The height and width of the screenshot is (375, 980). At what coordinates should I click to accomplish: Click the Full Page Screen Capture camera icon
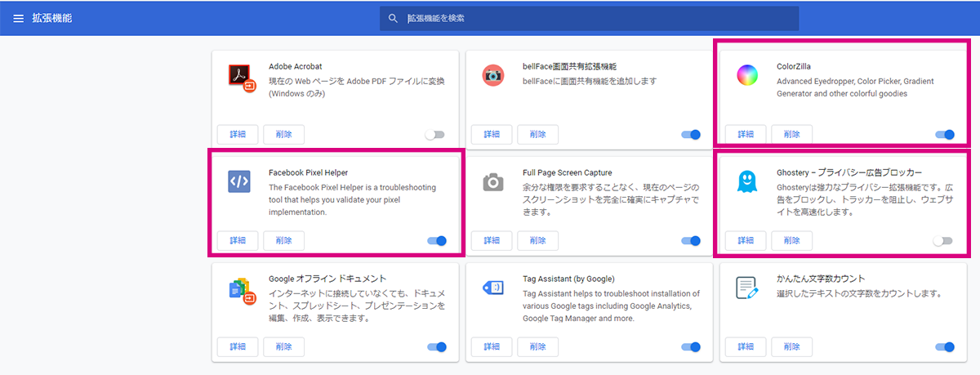[x=492, y=181]
